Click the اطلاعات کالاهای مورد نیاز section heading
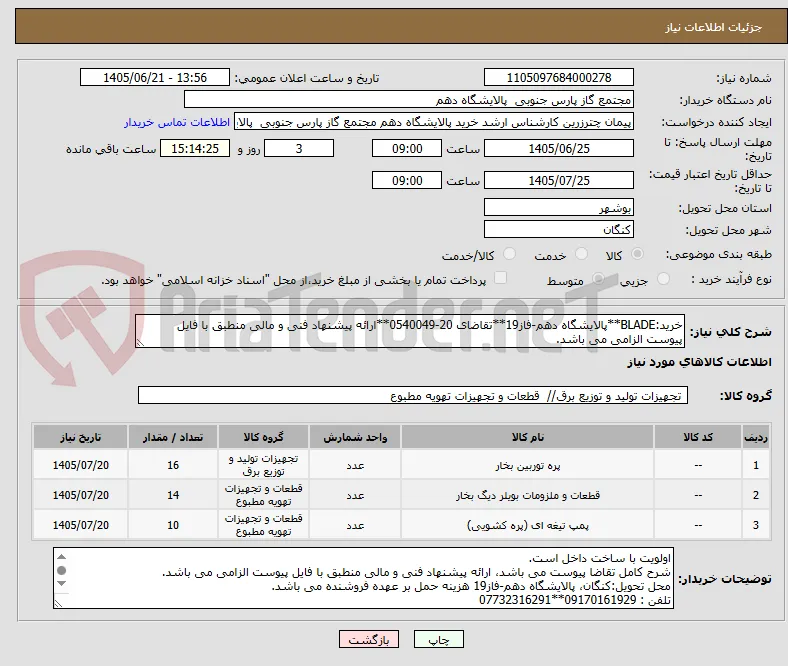Screen dimensions: 788x666 699,362
